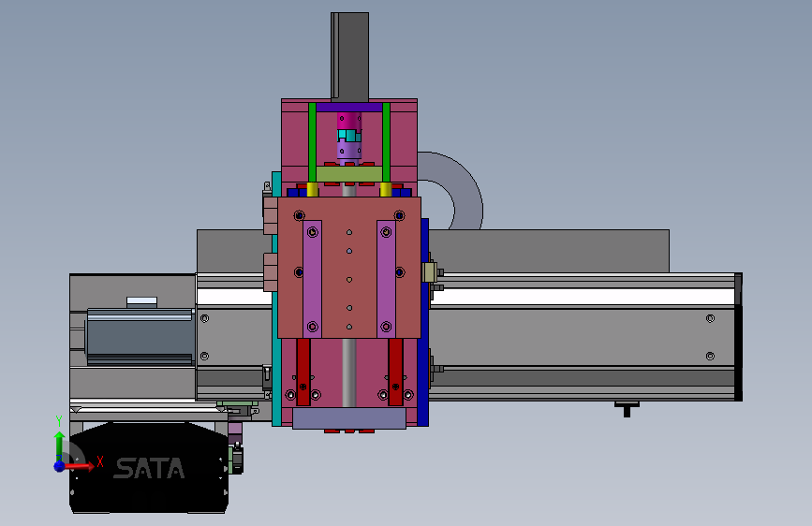Select the left dark red bar below plate
Image resolution: width=812 pixels, height=526 pixels.
[x=303, y=372]
